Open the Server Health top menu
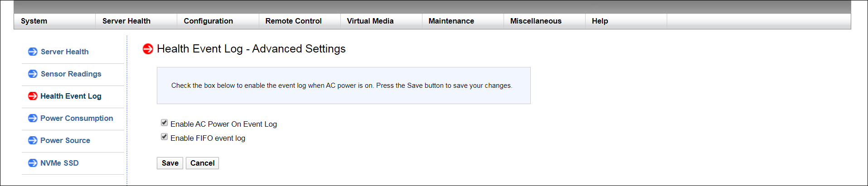The width and height of the screenshot is (868, 186). click(126, 21)
